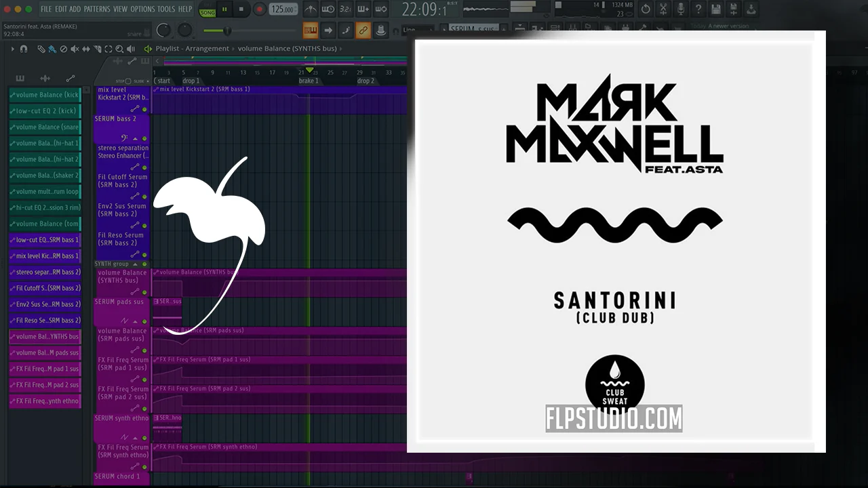Pause playback with the pause button
The width and height of the screenshot is (868, 488).
click(224, 9)
